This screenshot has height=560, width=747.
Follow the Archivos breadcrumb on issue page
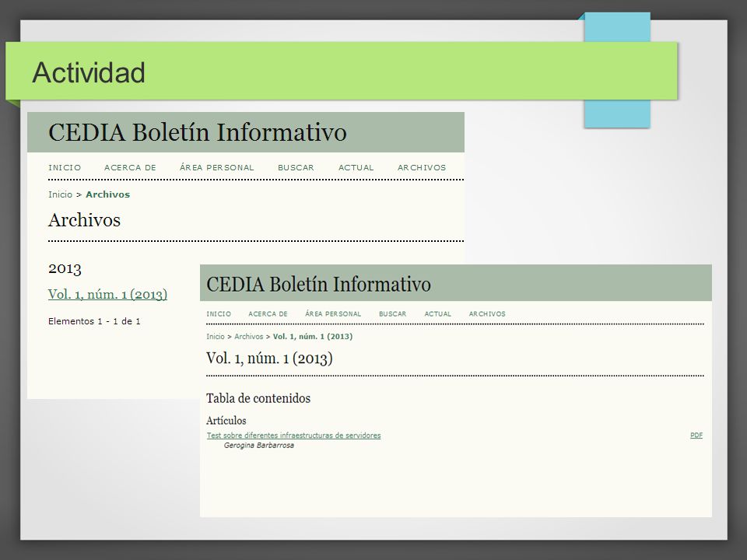(x=249, y=336)
